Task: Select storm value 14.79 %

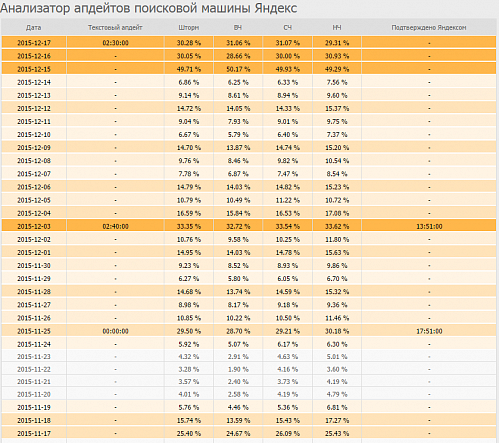Action: coord(189,187)
